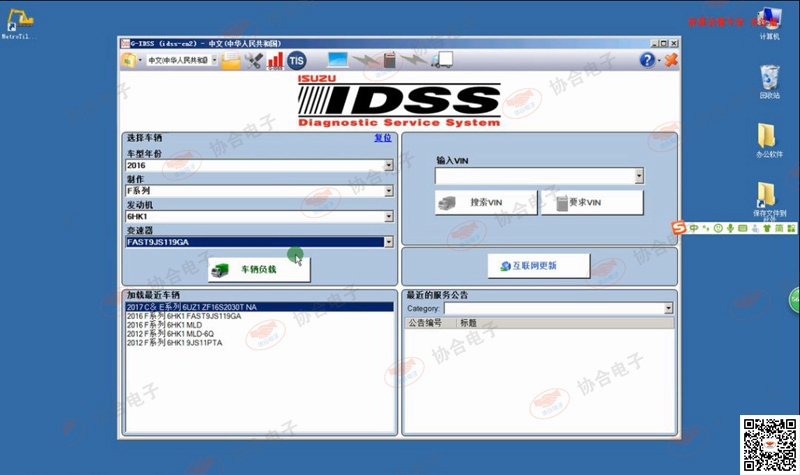Click the interface module device icon

pos(390,60)
